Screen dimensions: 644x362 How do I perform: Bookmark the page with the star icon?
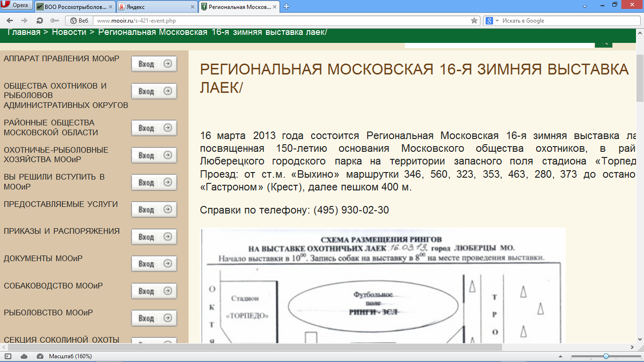474,21
